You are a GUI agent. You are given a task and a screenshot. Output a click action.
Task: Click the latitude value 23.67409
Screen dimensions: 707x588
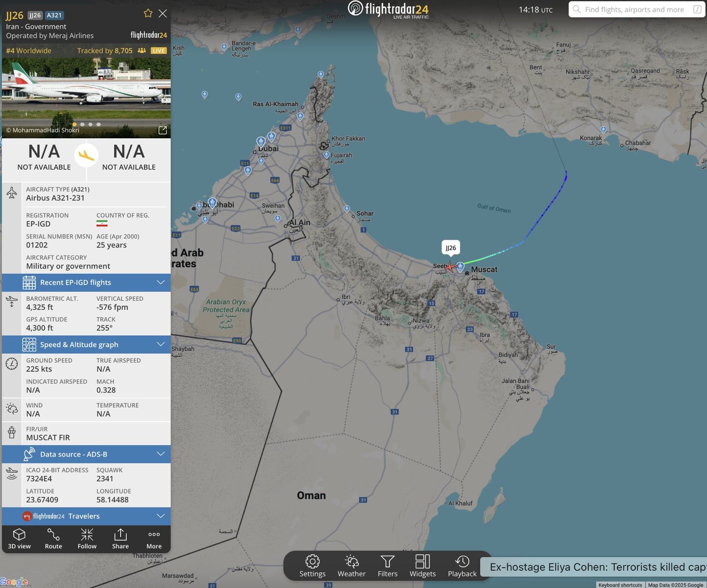pyautogui.click(x=42, y=500)
